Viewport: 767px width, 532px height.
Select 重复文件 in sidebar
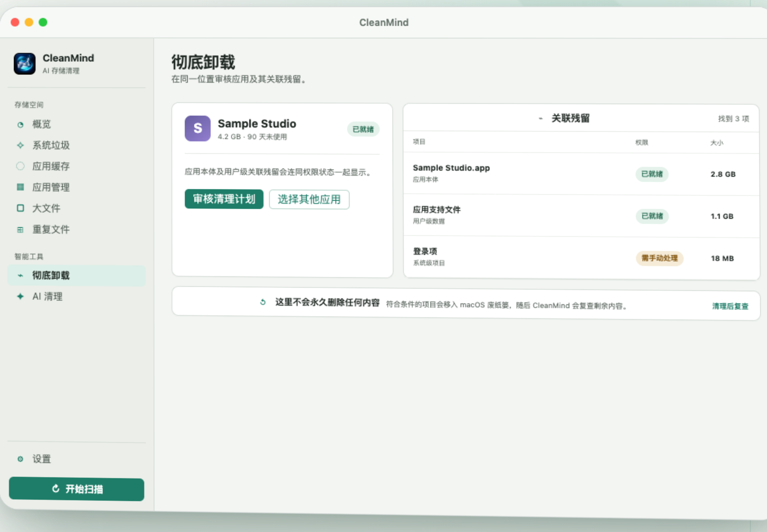76,229
